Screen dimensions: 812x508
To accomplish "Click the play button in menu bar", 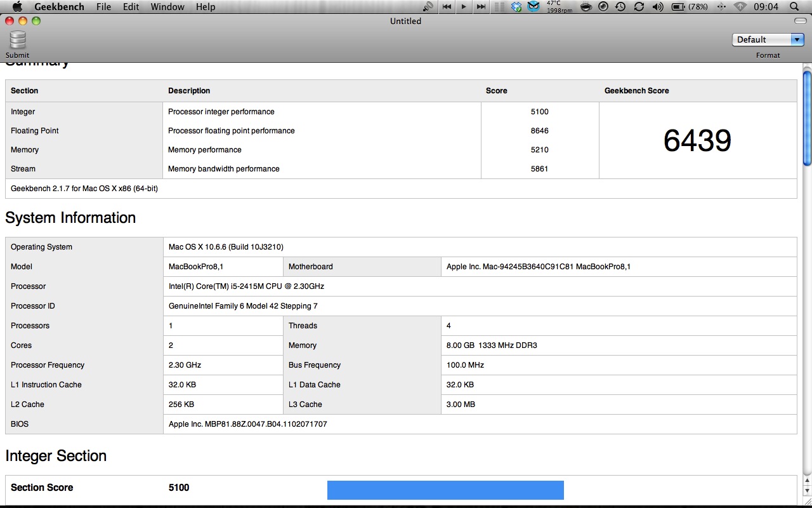I will coord(464,6).
